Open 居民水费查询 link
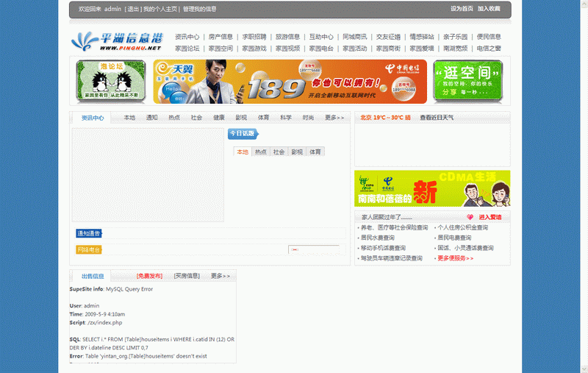 tap(378, 238)
